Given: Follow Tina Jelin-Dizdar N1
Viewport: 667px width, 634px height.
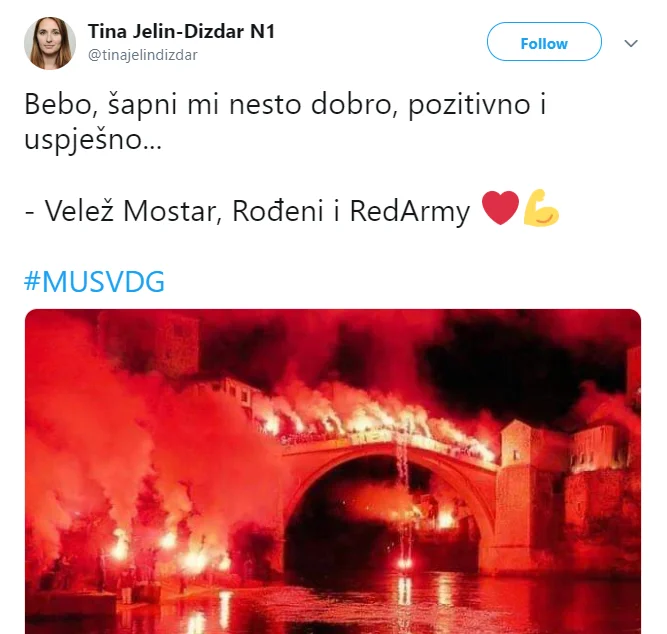Looking at the screenshot, I should point(544,42).
